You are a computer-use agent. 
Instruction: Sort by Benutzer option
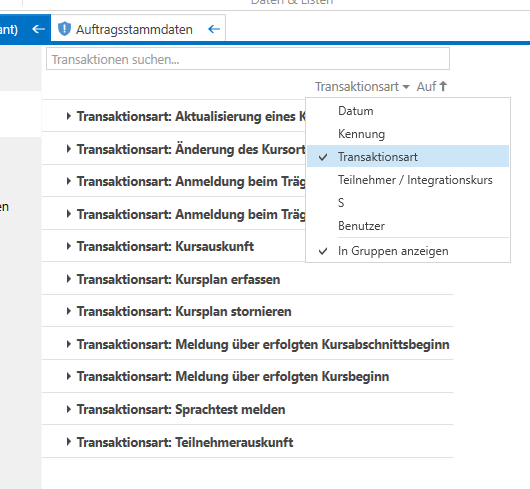(x=408, y=226)
